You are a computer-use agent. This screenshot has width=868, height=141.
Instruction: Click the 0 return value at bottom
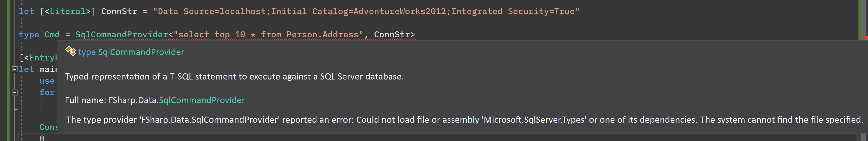[x=42, y=138]
